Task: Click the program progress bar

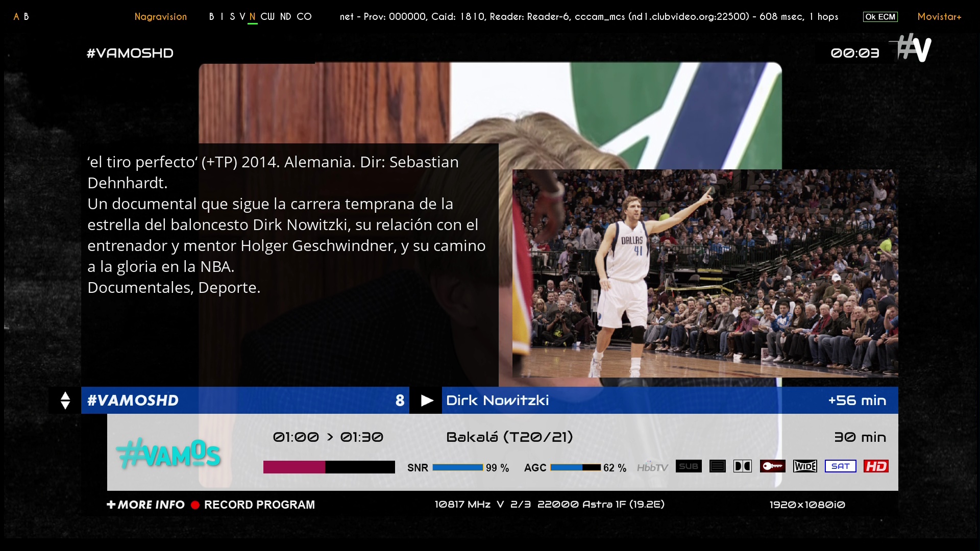Action: [329, 467]
